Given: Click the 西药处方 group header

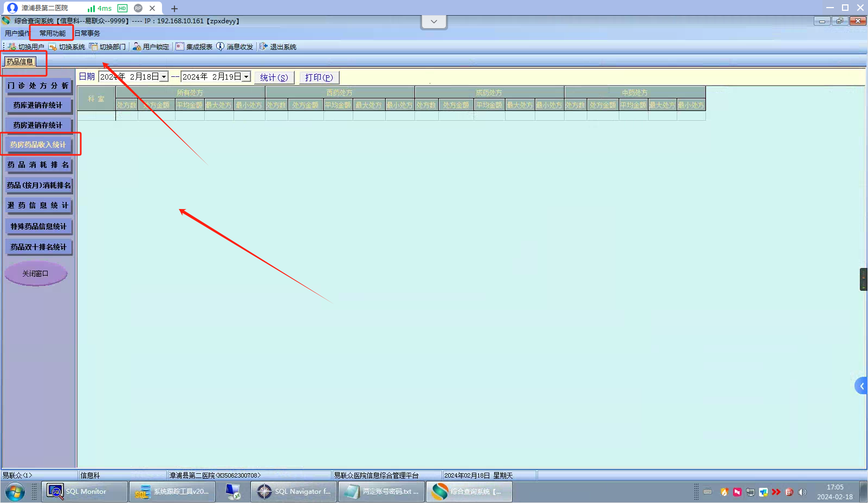Looking at the screenshot, I should [340, 93].
